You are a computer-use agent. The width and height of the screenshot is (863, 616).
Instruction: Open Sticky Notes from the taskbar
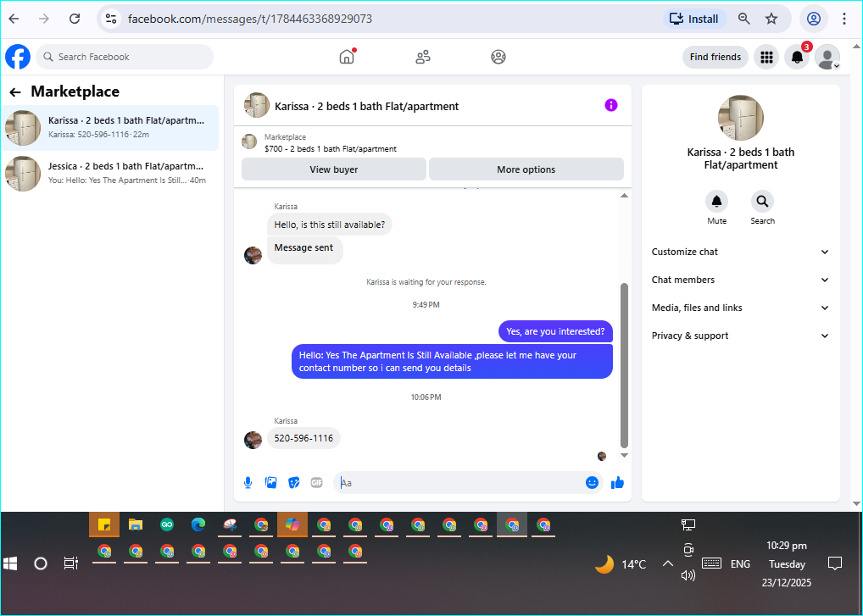pos(104,524)
